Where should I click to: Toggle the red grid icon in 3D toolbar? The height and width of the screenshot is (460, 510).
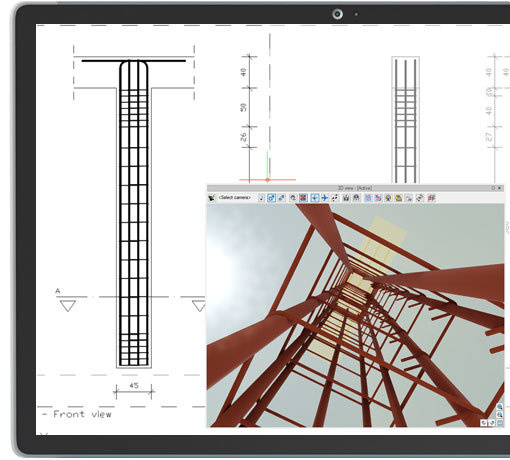(303, 198)
